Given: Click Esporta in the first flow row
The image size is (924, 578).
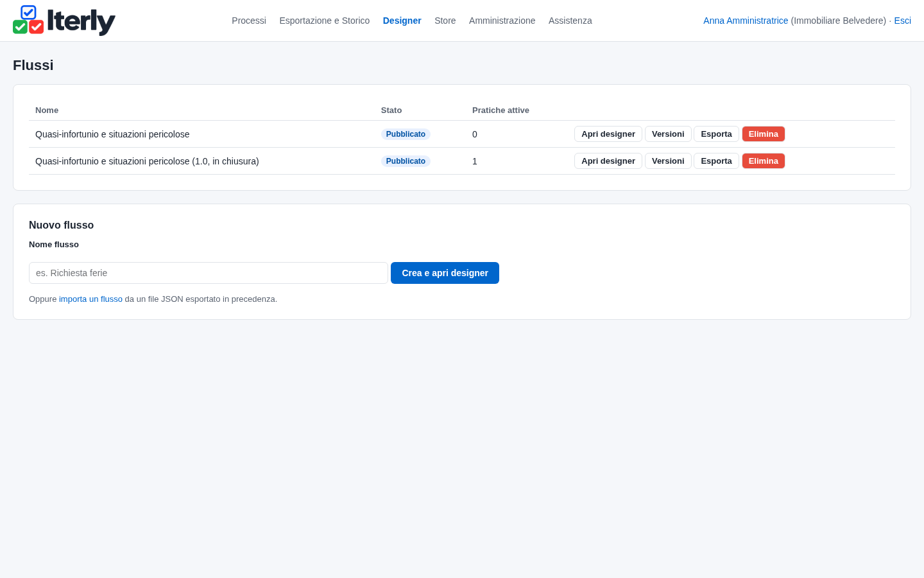Looking at the screenshot, I should [716, 134].
